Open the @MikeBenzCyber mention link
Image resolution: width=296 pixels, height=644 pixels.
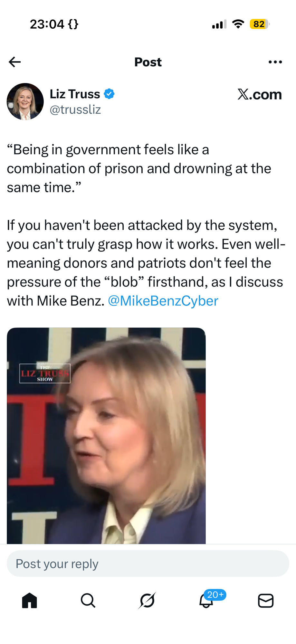(x=163, y=301)
